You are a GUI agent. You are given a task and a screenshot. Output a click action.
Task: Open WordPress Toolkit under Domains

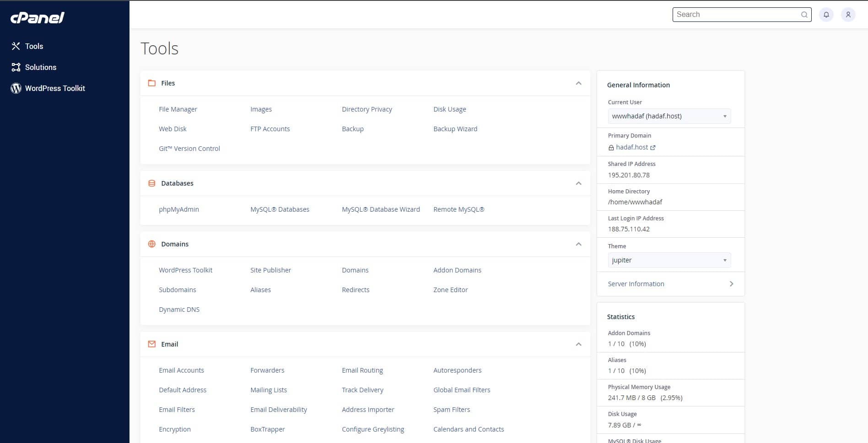coord(185,270)
